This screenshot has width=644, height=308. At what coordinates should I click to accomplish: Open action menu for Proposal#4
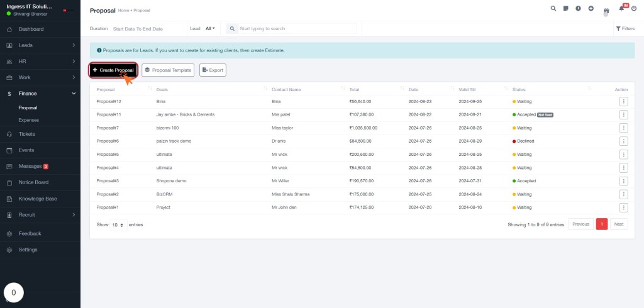pos(623,168)
